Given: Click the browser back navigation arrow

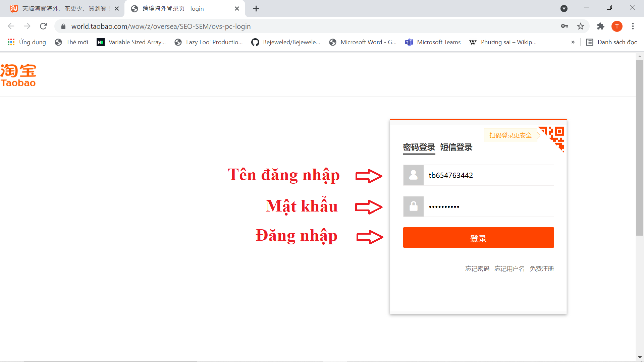Looking at the screenshot, I should coord(11,26).
